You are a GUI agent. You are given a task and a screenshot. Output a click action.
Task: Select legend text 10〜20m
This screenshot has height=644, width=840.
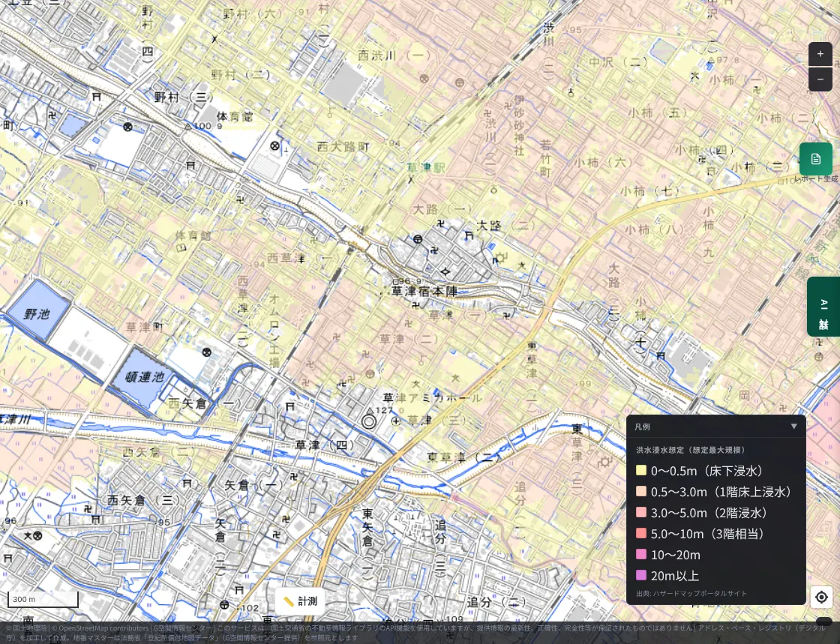coord(676,555)
